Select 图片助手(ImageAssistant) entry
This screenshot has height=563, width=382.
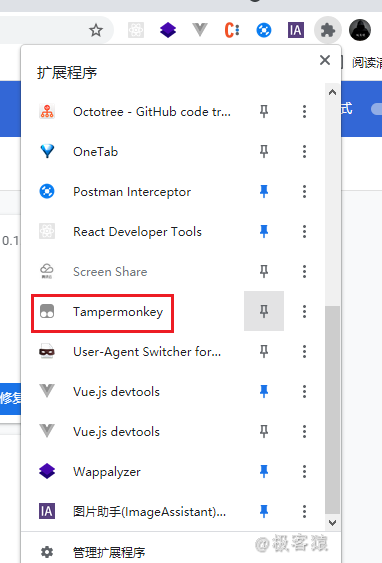pyautogui.click(x=149, y=511)
